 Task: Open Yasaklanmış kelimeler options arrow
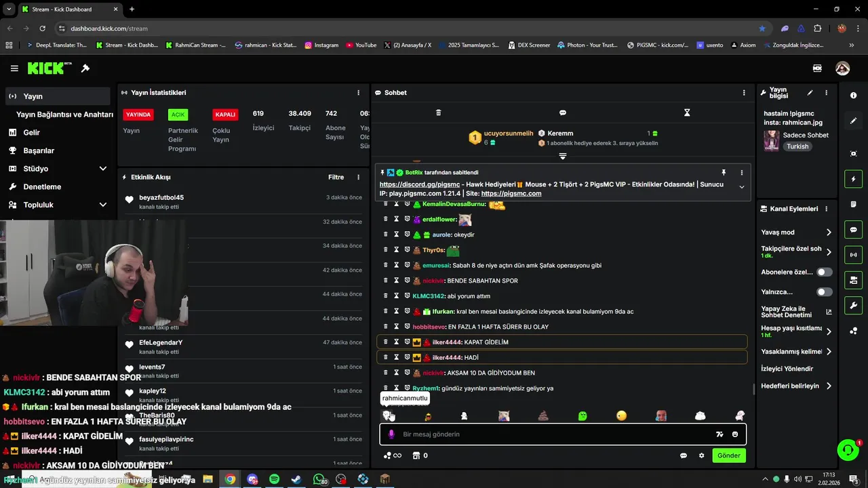[829, 352]
